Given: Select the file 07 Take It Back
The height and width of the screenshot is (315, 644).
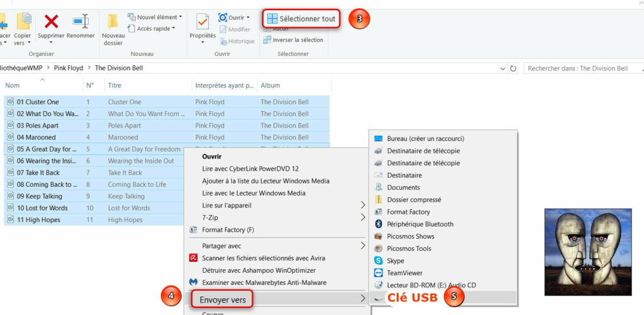Looking at the screenshot, I should pos(38,172).
